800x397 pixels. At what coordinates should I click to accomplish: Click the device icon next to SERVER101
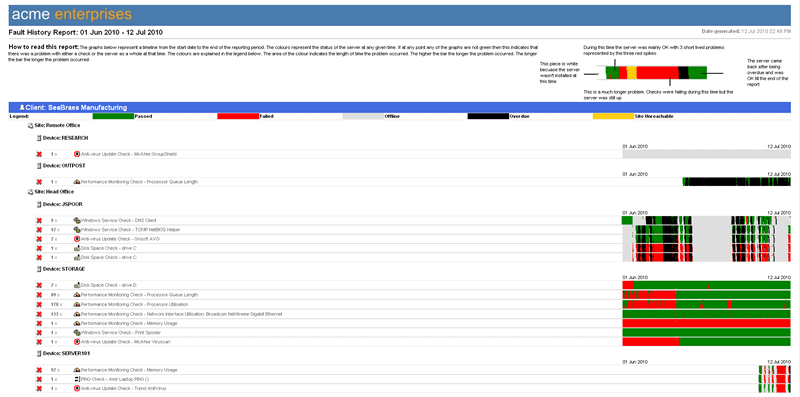(39, 353)
